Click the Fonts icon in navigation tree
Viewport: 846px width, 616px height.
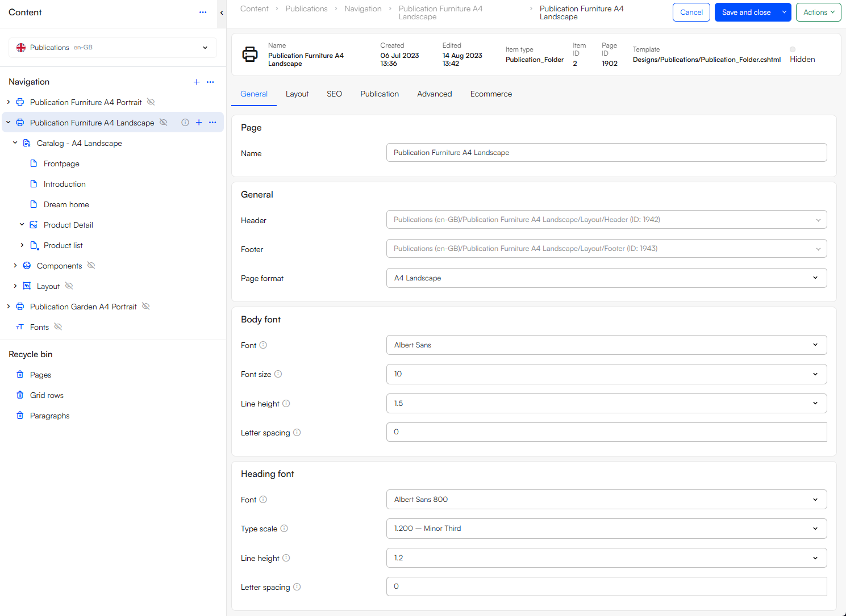[20, 327]
